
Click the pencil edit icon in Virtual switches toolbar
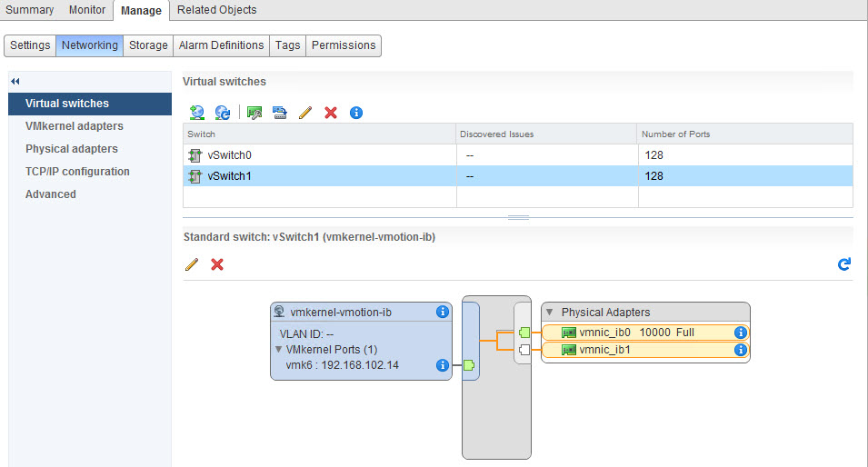(x=305, y=113)
